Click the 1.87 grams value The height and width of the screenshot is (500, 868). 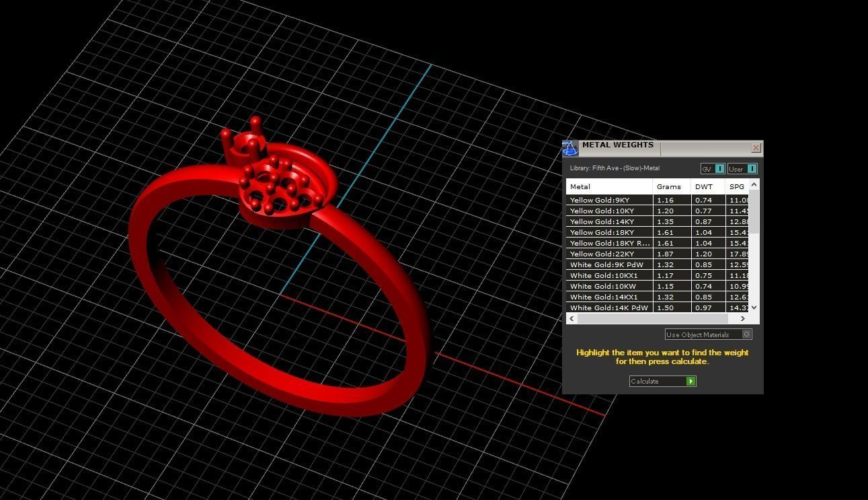coord(665,254)
